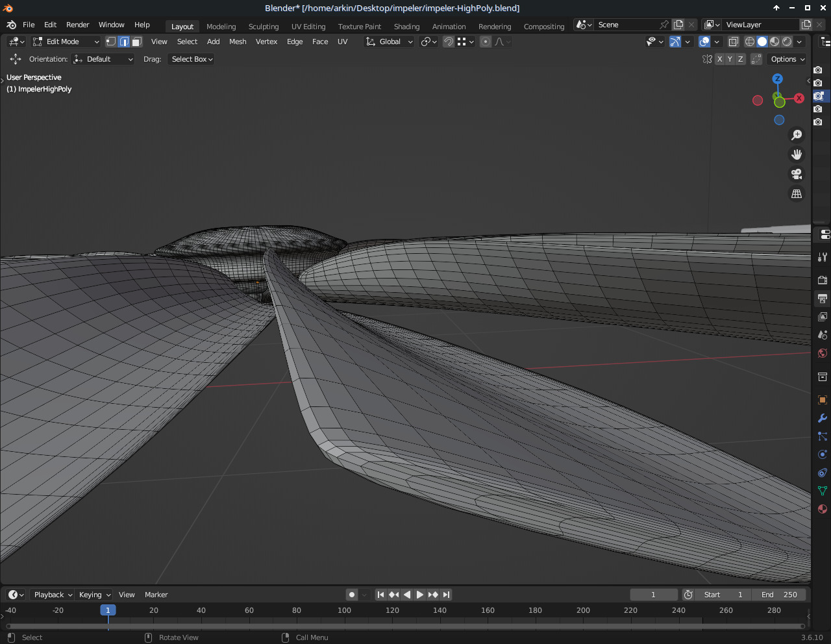The width and height of the screenshot is (831, 644).
Task: Open the pivot point dropdown
Action: point(428,42)
